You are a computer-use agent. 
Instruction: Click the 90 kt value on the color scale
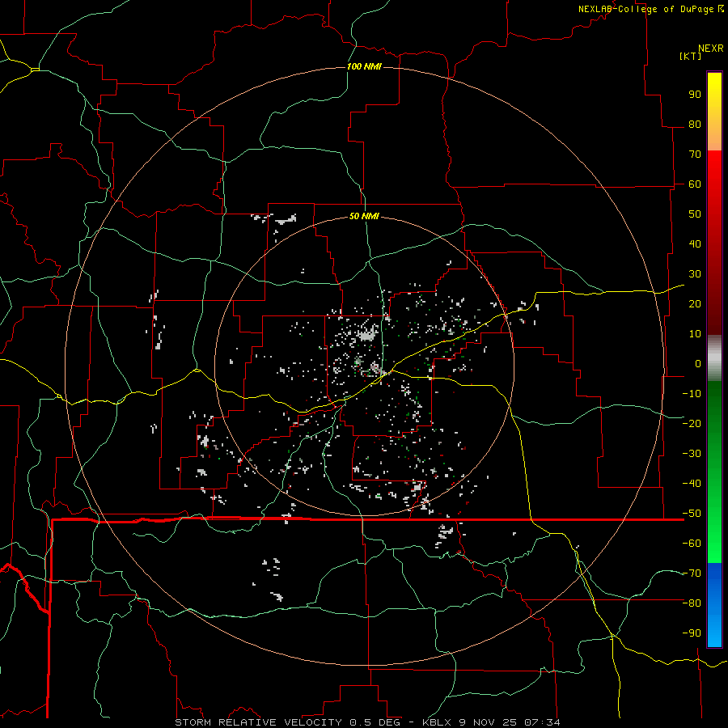(x=695, y=95)
